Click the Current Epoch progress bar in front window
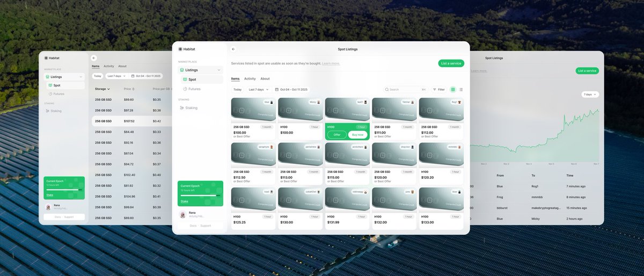The height and width of the screenshot is (276, 644). pos(201,195)
